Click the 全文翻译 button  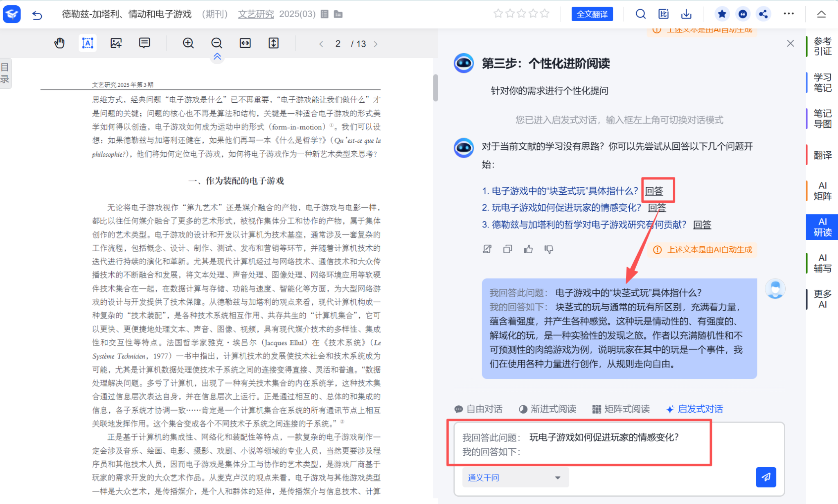coord(592,14)
